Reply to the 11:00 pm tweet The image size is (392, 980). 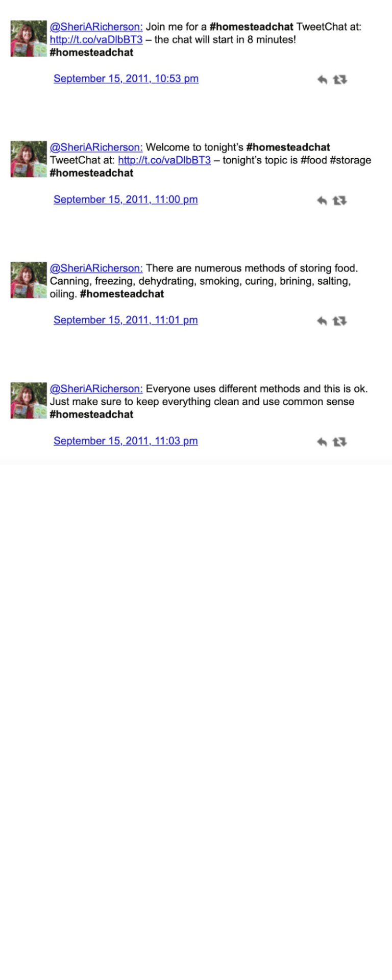click(322, 201)
